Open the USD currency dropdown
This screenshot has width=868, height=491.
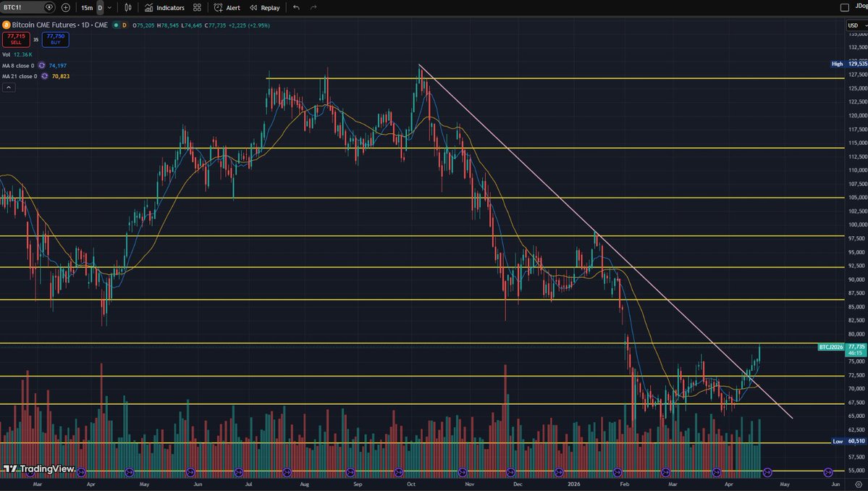857,25
